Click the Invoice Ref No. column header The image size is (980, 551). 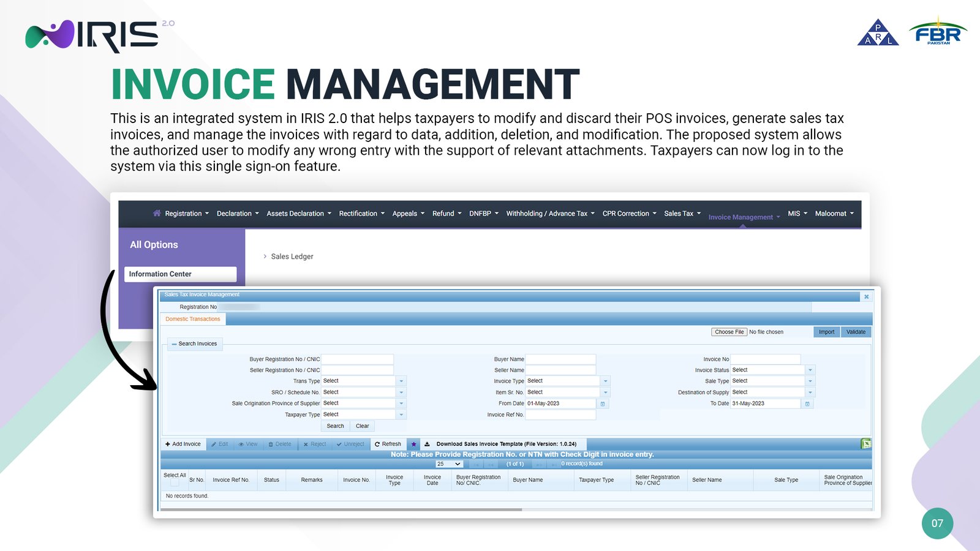(231, 480)
